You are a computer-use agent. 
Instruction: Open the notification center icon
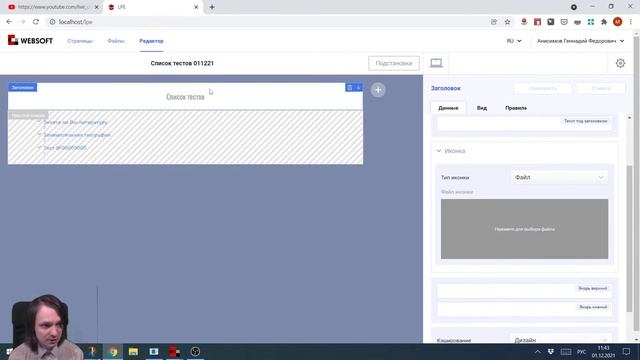point(626,351)
